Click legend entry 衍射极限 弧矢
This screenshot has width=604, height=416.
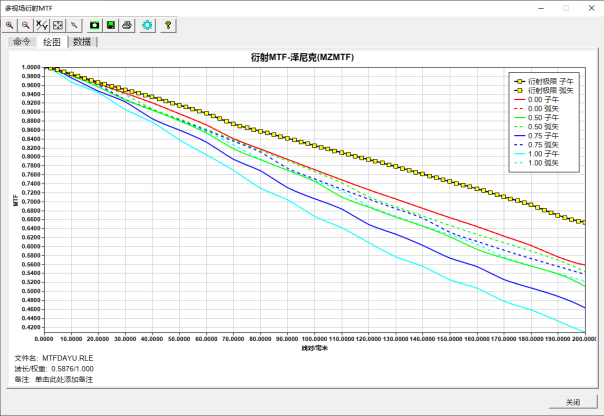[x=544, y=91]
